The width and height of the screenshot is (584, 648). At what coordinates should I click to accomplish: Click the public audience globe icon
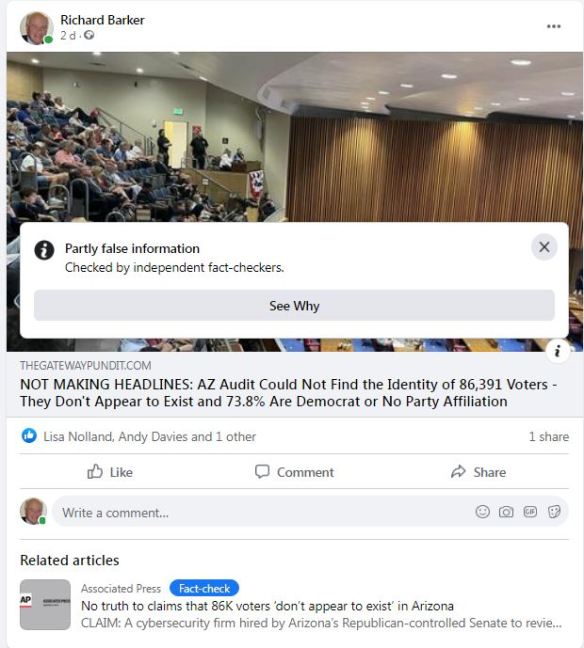click(x=89, y=36)
